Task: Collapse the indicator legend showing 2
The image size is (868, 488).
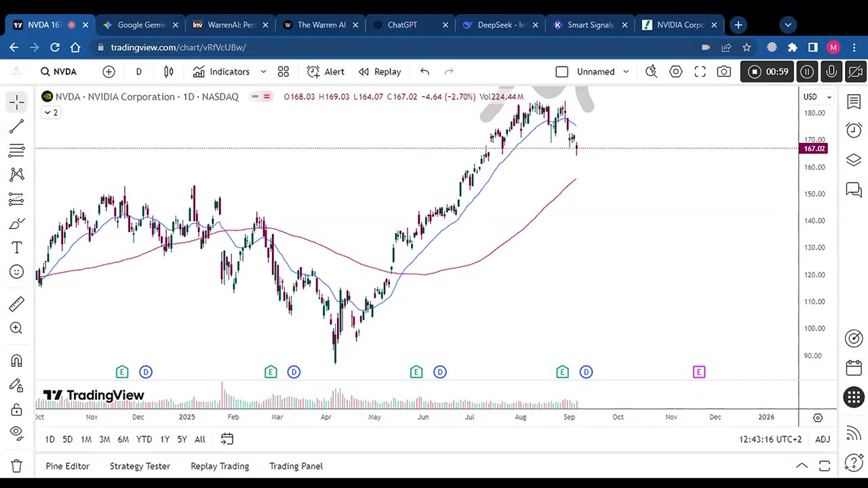Action: 51,113
